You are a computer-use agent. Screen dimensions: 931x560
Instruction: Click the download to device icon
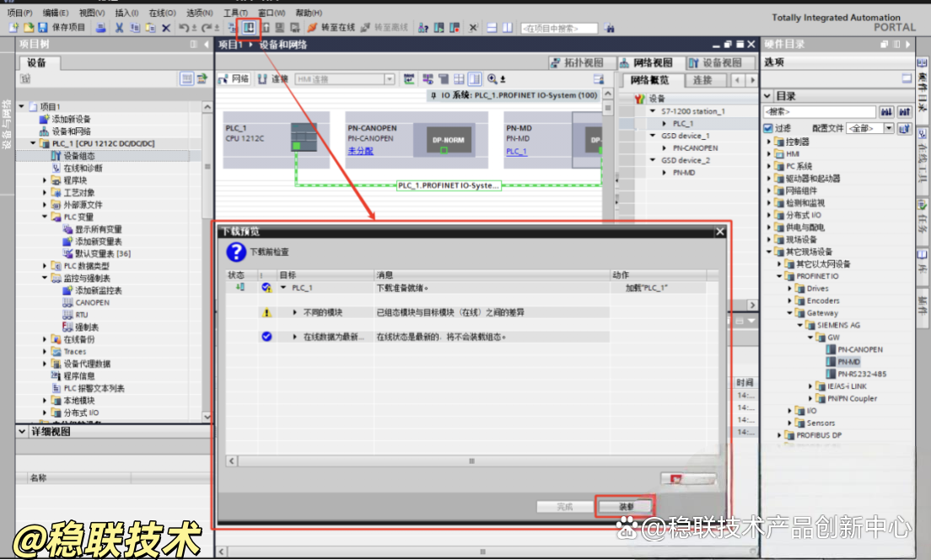pos(249,27)
